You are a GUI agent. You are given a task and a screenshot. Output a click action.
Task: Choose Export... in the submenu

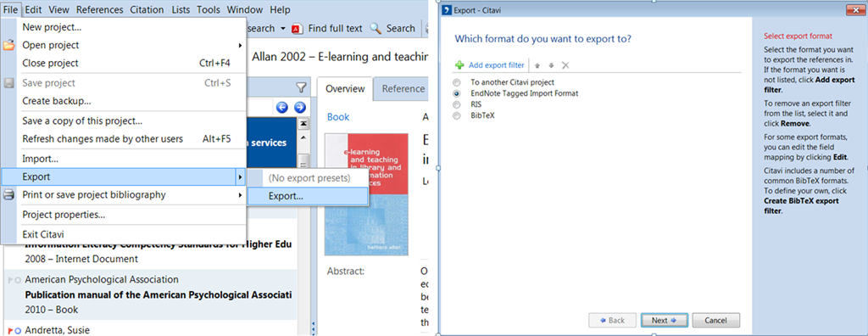307,196
